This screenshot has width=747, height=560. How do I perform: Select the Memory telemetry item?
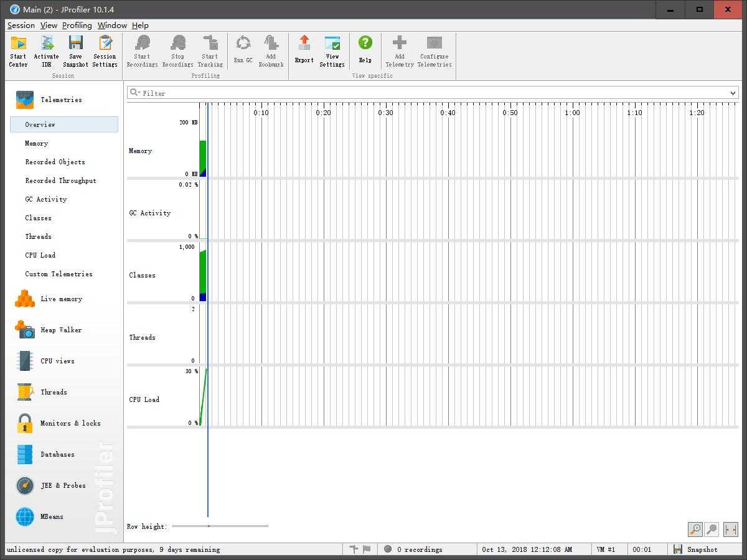(36, 143)
